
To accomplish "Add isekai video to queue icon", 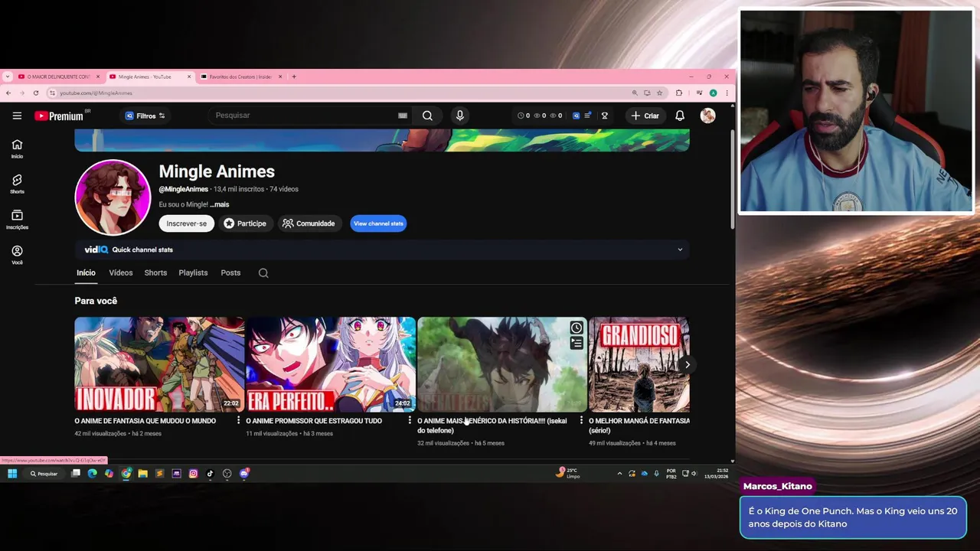I will point(577,344).
